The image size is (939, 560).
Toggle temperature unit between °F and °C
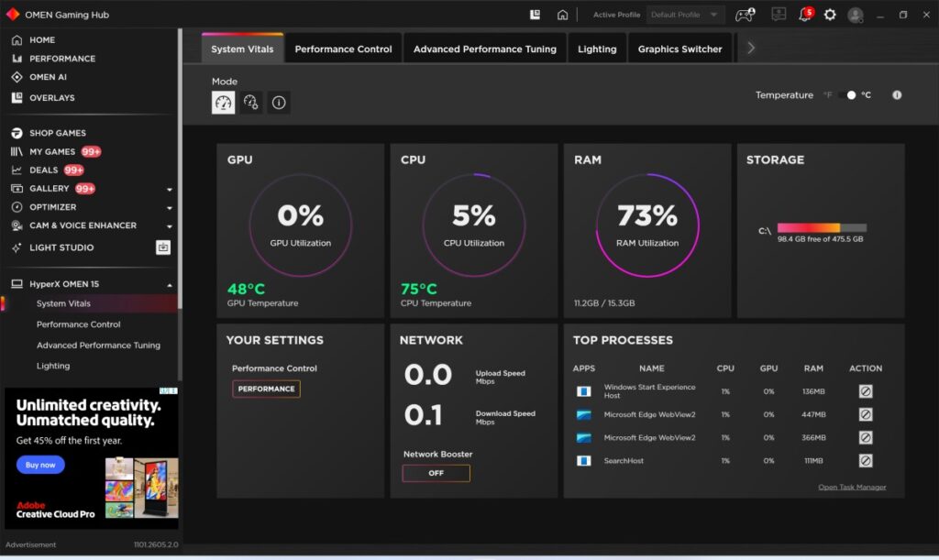pyautogui.click(x=846, y=95)
